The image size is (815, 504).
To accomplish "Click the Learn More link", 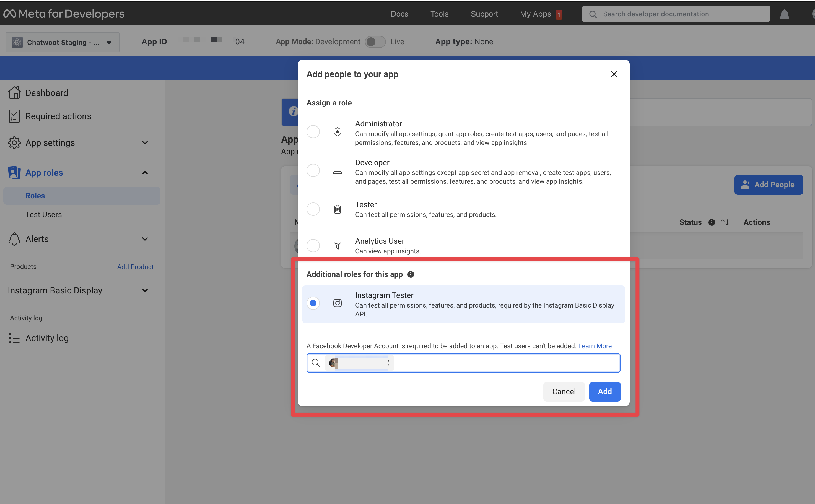I will click(x=595, y=346).
